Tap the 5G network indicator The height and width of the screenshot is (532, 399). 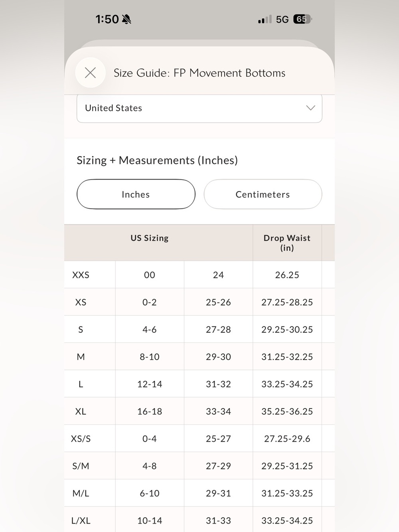tap(282, 20)
